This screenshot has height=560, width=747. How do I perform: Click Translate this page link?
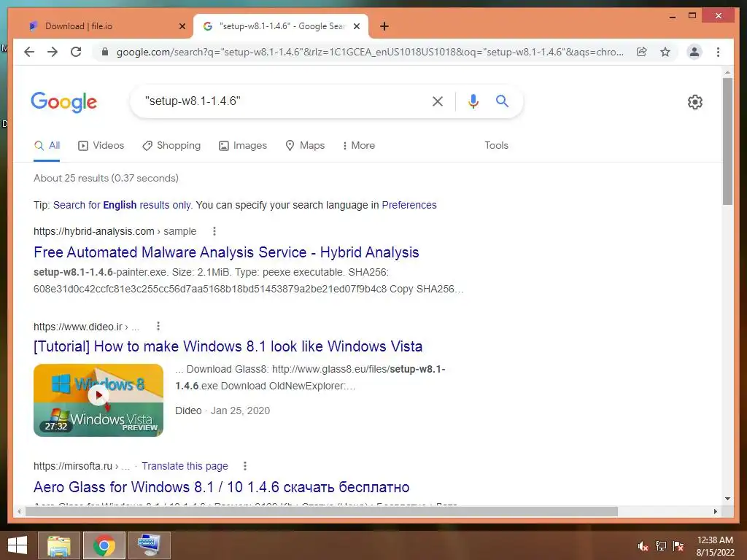click(185, 466)
